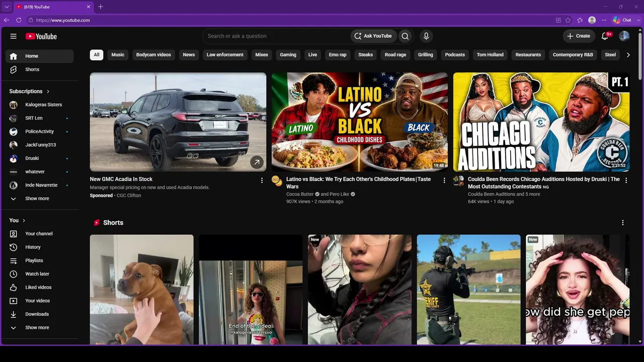Select the Road rage chip
This screenshot has width=644, height=362.
point(395,55)
